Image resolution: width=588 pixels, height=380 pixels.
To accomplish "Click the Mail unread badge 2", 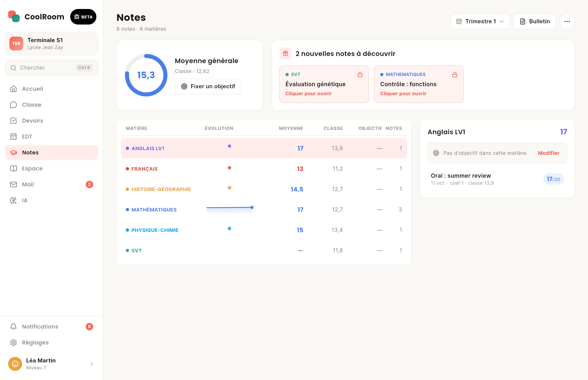I will [x=89, y=184].
